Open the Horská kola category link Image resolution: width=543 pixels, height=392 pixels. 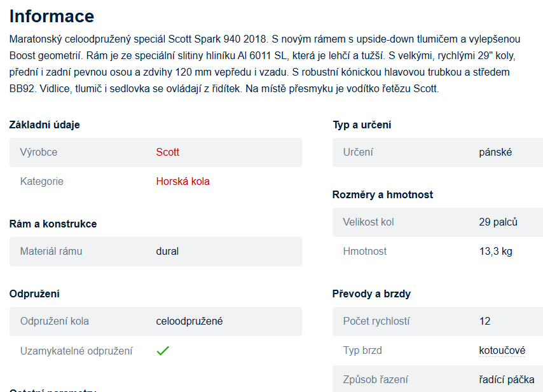pos(182,182)
